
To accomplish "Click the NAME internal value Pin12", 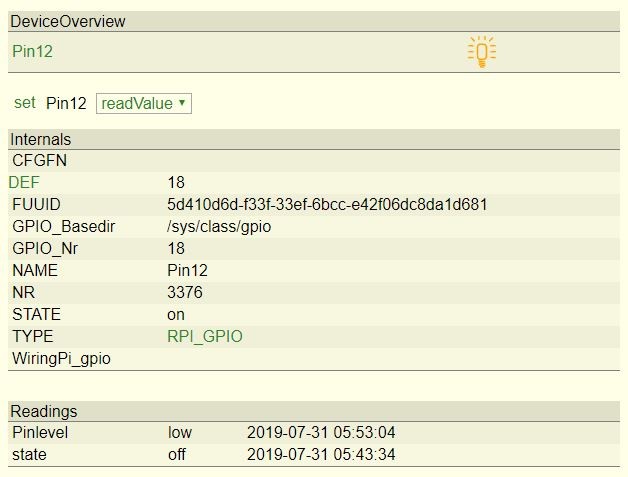I will tap(187, 270).
